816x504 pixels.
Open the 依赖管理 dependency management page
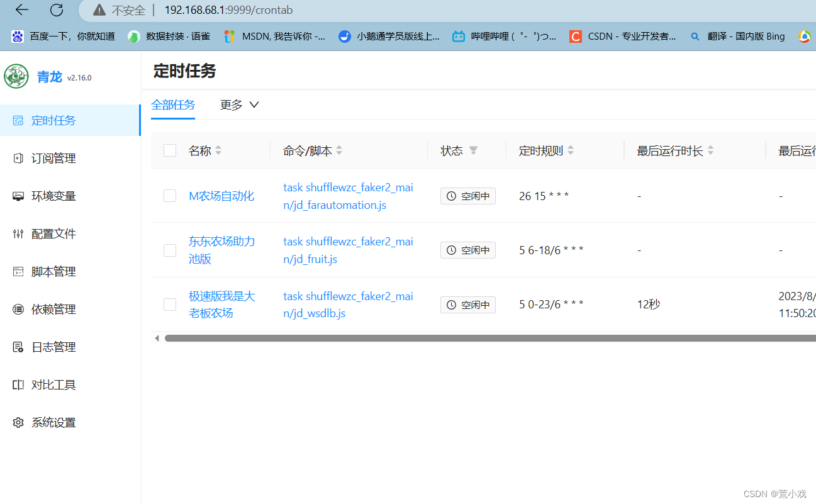coord(53,309)
